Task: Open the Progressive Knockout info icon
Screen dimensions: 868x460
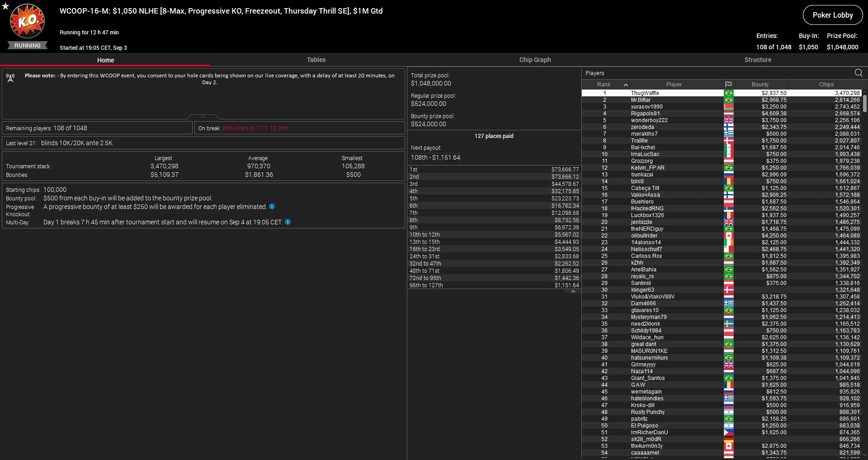Action: pyautogui.click(x=272, y=207)
